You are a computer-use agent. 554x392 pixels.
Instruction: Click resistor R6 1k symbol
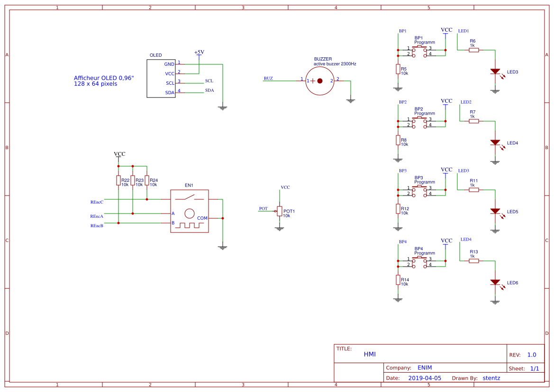pyautogui.click(x=474, y=50)
